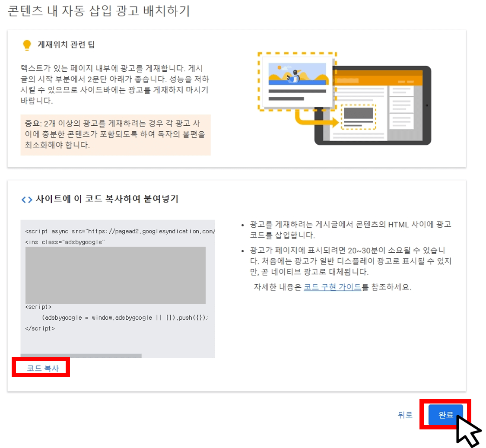The height and width of the screenshot is (448, 486).
Task: Click the code brackets icon
Action: tap(27, 199)
